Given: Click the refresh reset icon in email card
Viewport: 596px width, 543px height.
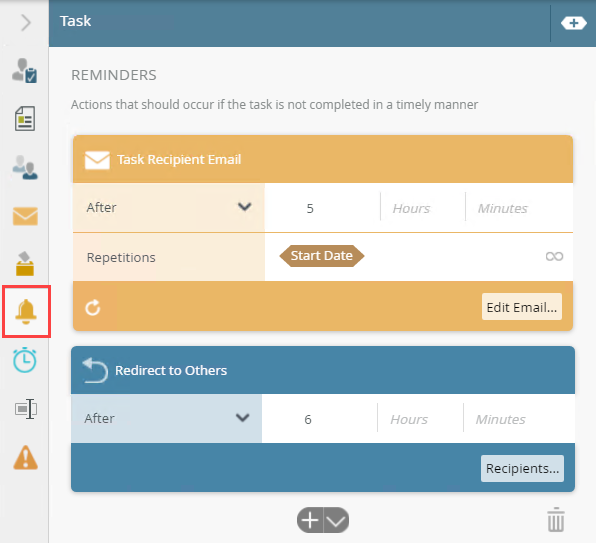Looking at the screenshot, I should click(x=93, y=307).
